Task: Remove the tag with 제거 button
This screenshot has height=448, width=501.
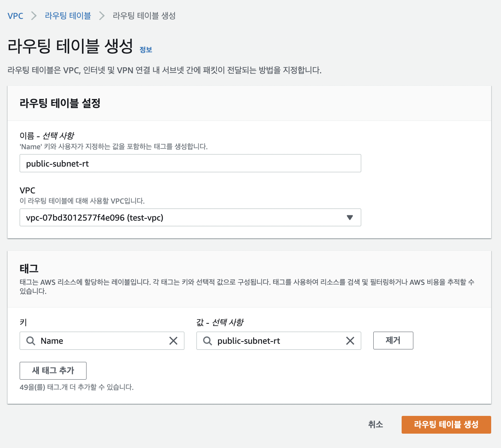Action: pos(393,340)
